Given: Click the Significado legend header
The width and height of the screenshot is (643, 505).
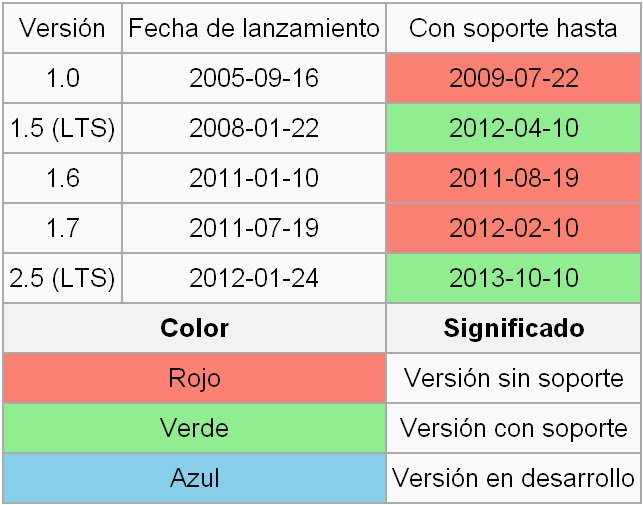Looking at the screenshot, I should point(513,328).
